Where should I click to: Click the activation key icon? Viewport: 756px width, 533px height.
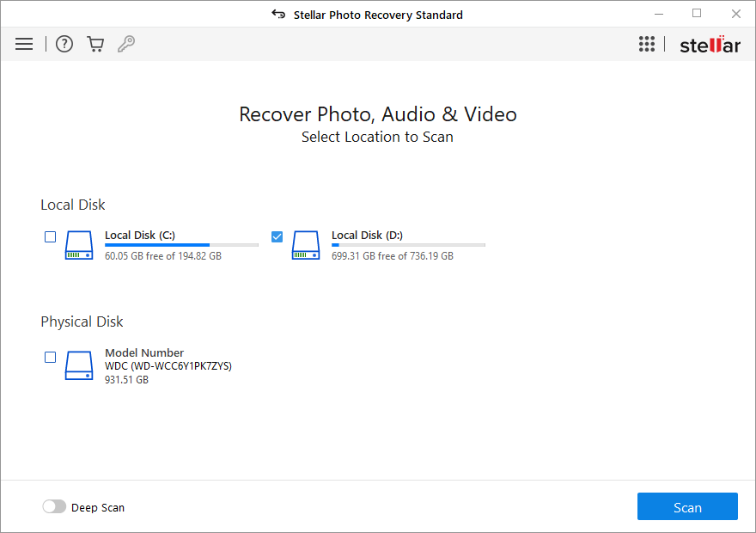pyautogui.click(x=126, y=44)
